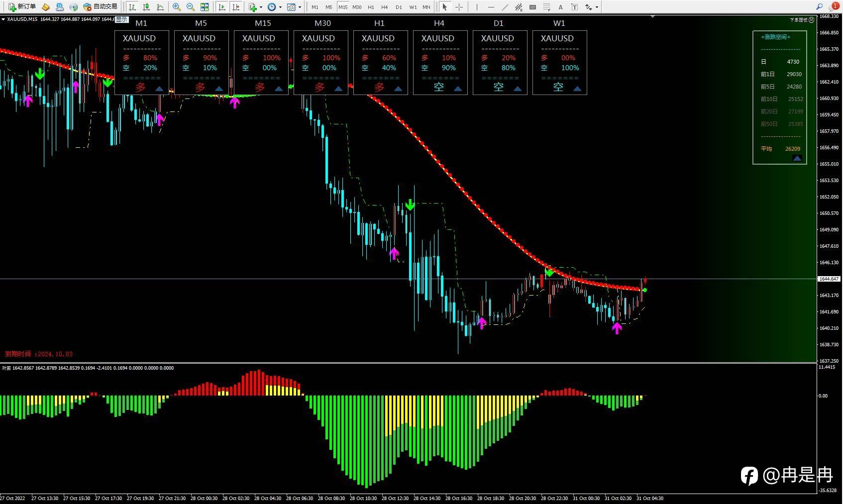Click the 显示 button near chart title
The width and height of the screenshot is (843, 504).
point(122,19)
